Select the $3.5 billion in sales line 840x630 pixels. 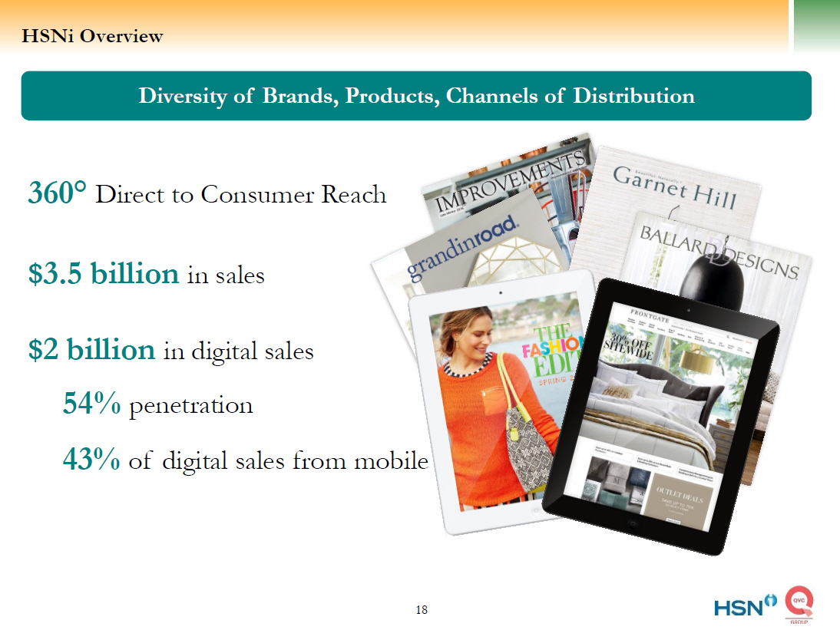(x=146, y=273)
